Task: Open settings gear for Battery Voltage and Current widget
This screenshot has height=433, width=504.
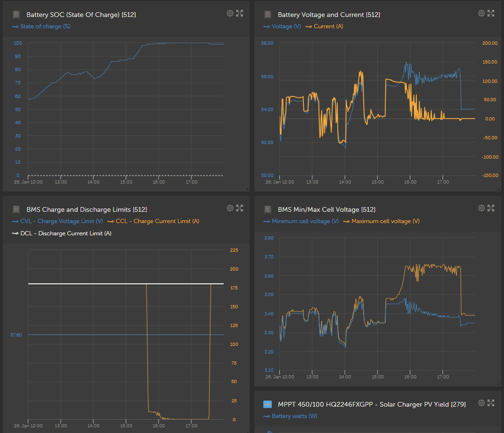Action: coord(481,13)
